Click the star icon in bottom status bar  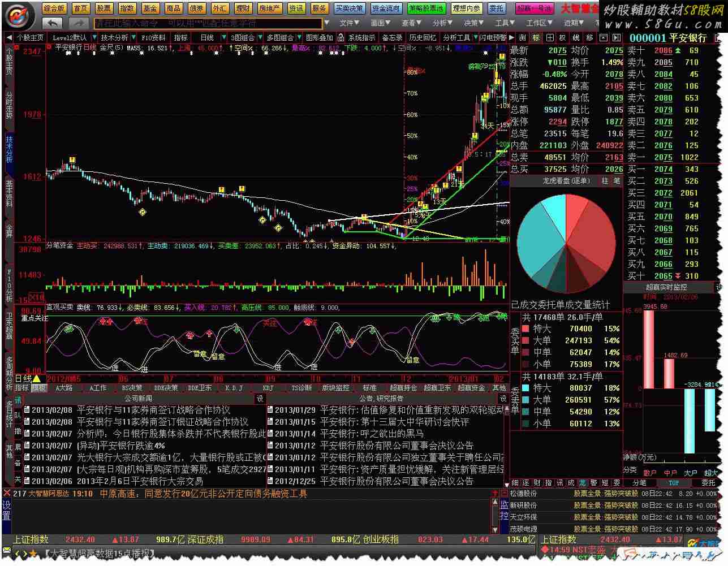[33, 553]
